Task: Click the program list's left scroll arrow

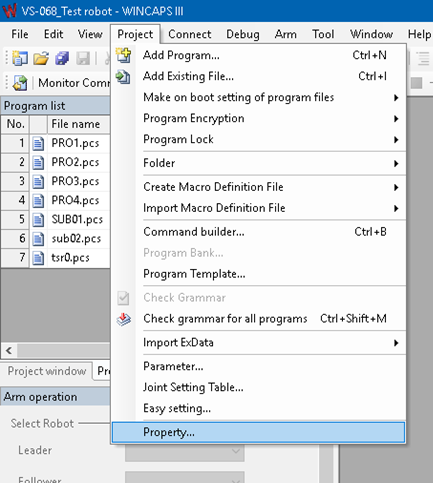Action: 9,351
